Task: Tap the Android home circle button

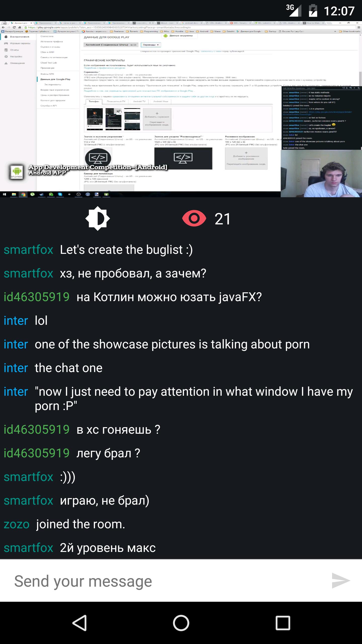Action: 181,623
